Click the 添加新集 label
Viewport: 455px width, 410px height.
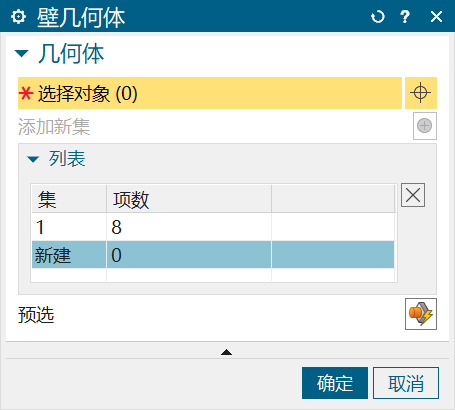(54, 127)
